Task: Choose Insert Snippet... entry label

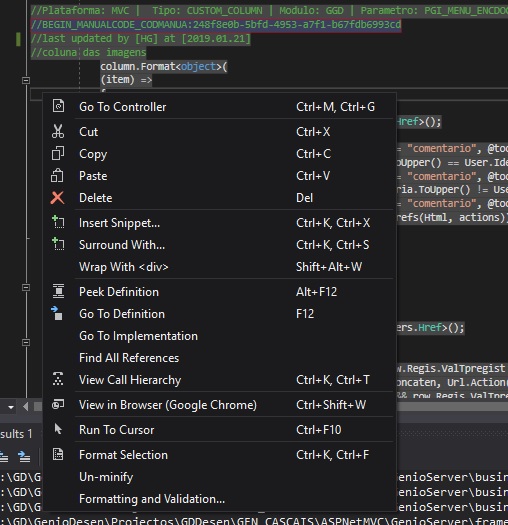Action: (x=120, y=223)
